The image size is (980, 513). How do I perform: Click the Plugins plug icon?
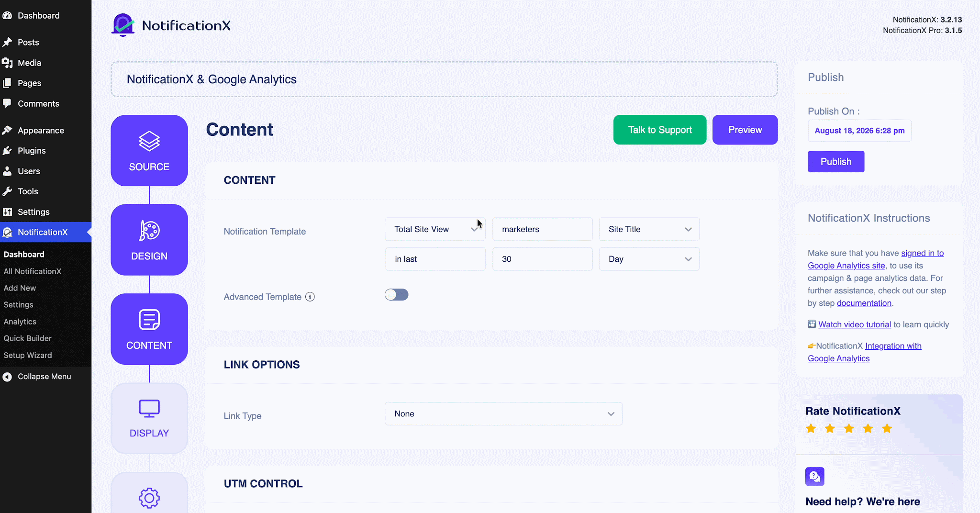7,150
